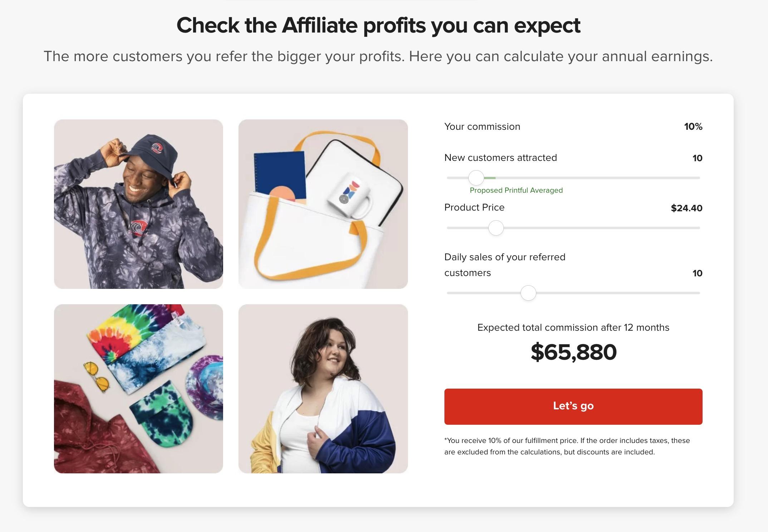This screenshot has width=768, height=532.
Task: Click the Daily sales of your referred label
Action: [x=504, y=257]
